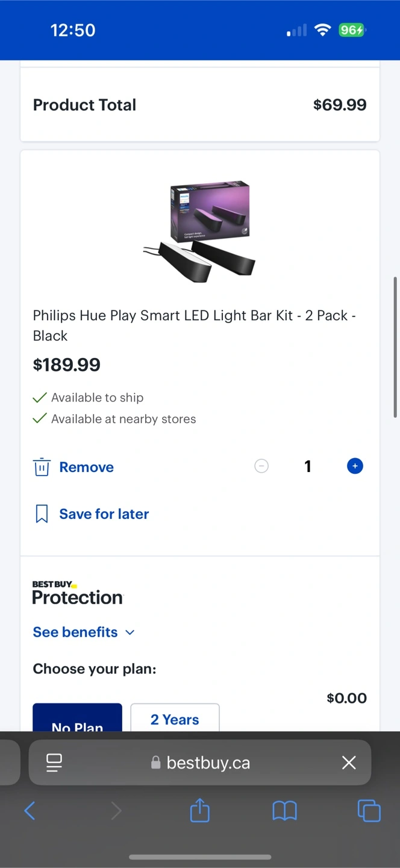
Task: Tap the trash can Remove icon
Action: tap(42, 467)
